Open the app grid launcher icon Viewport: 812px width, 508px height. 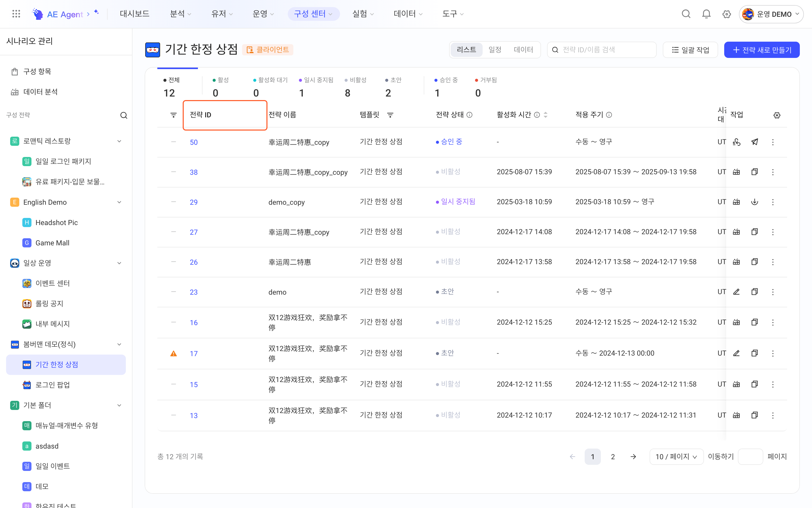coord(16,14)
